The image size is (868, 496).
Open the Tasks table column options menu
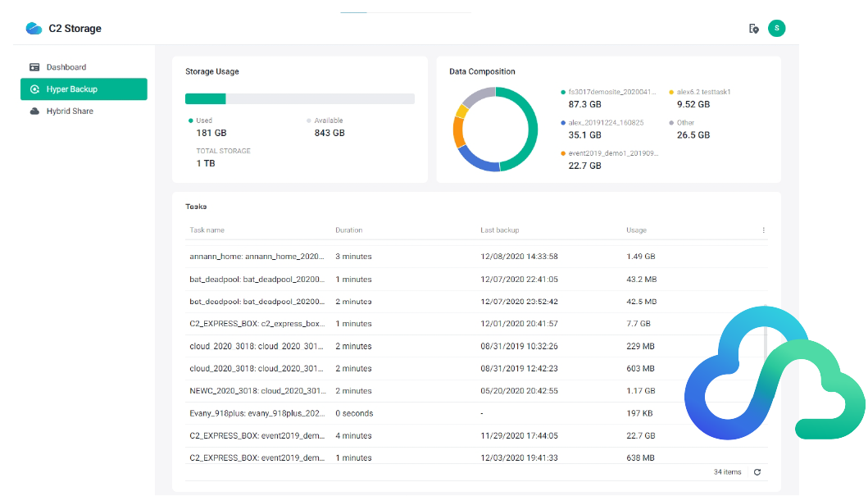coord(763,230)
